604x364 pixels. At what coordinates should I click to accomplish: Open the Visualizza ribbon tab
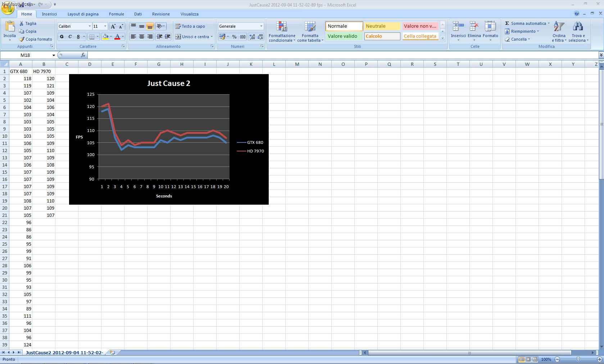click(190, 14)
